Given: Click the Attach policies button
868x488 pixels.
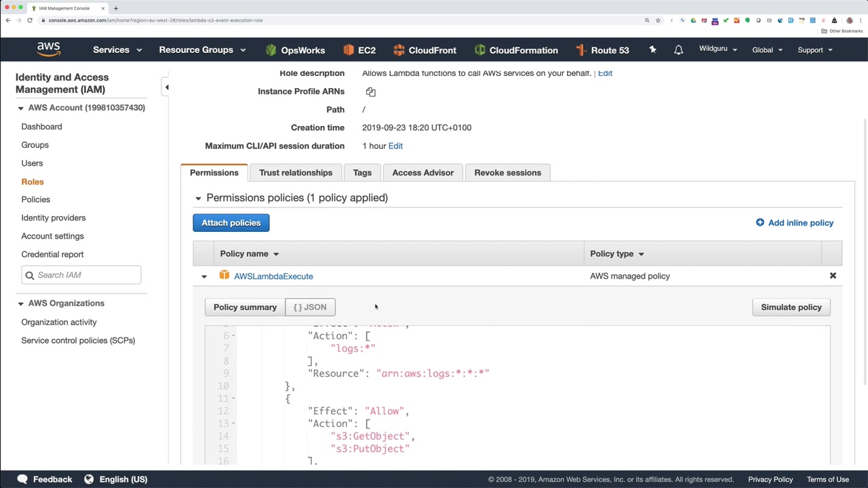Looking at the screenshot, I should 231,223.
